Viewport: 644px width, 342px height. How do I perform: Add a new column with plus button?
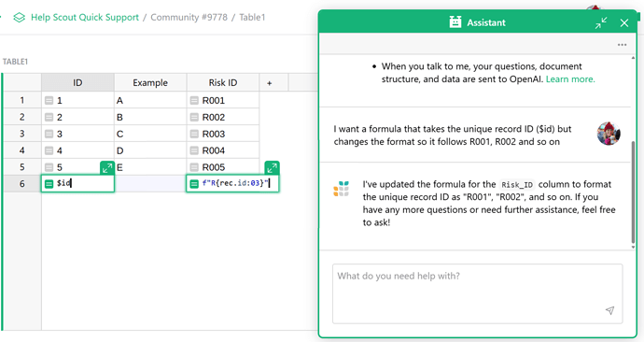270,83
